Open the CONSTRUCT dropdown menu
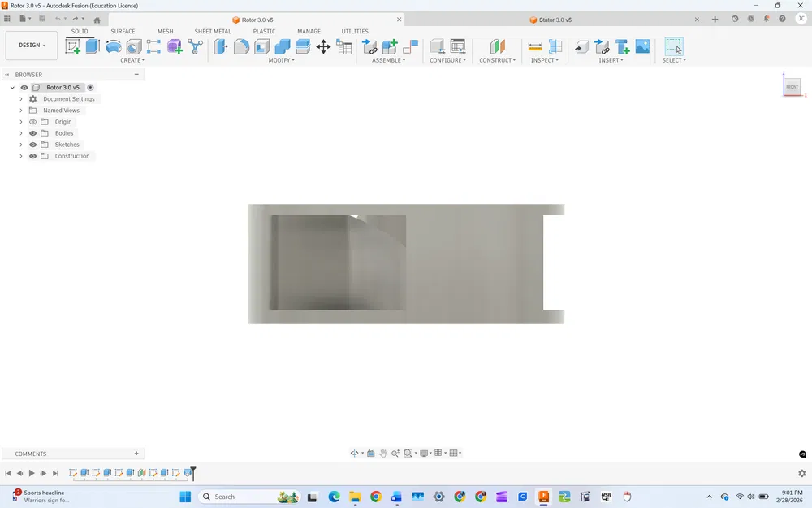 (x=497, y=60)
